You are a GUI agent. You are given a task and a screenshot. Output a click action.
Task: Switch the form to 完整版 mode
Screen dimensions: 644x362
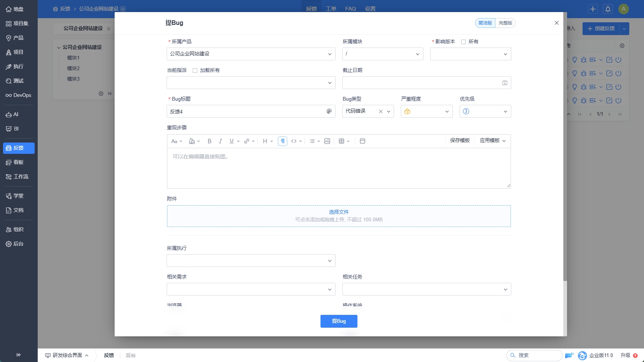tap(505, 23)
